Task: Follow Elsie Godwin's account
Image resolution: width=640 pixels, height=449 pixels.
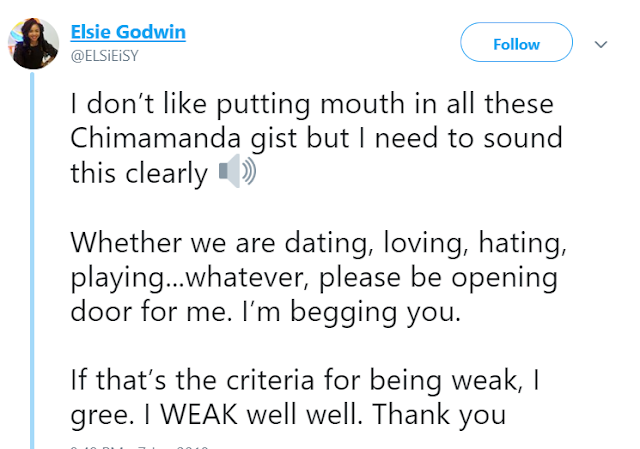Action: [516, 45]
